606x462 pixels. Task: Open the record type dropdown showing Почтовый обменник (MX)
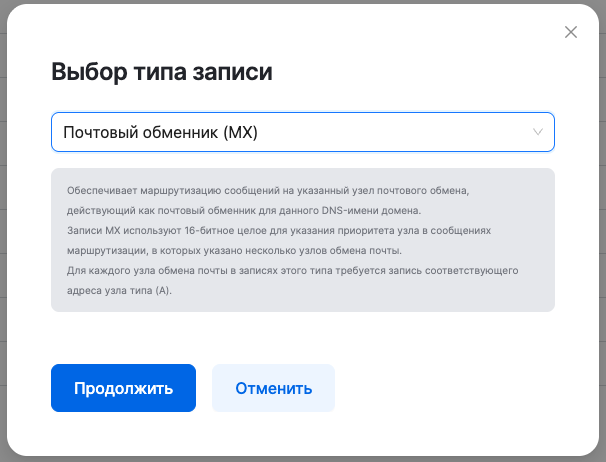[303, 132]
